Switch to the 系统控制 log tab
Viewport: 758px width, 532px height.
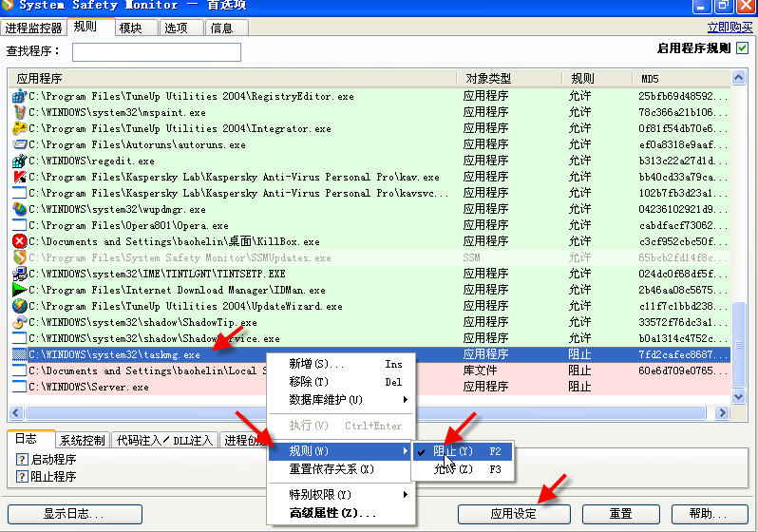point(83,440)
